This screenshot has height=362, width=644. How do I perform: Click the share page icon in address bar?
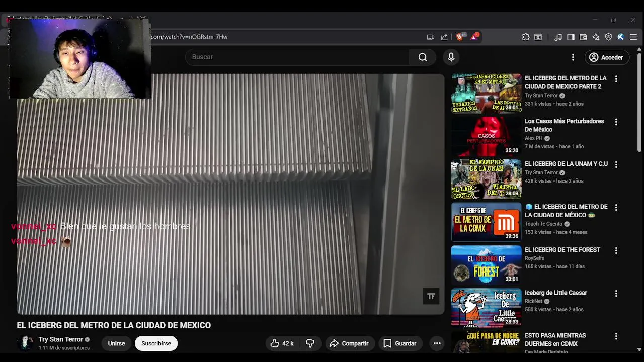click(444, 37)
